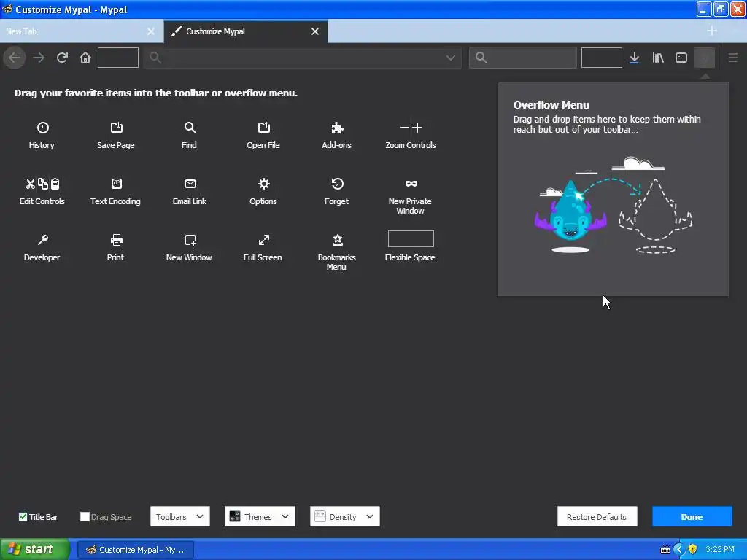Click the Restore Defaults button
Viewport: 747px width, 560px height.
click(597, 517)
